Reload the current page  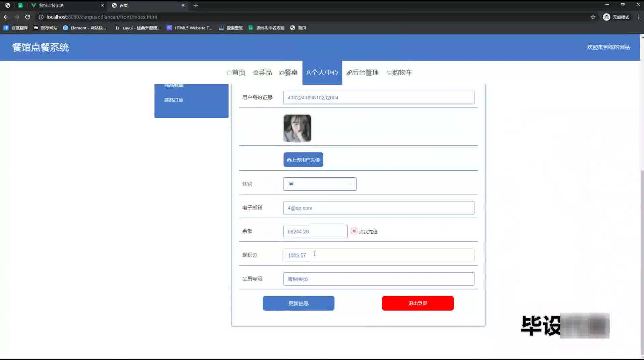(28, 17)
